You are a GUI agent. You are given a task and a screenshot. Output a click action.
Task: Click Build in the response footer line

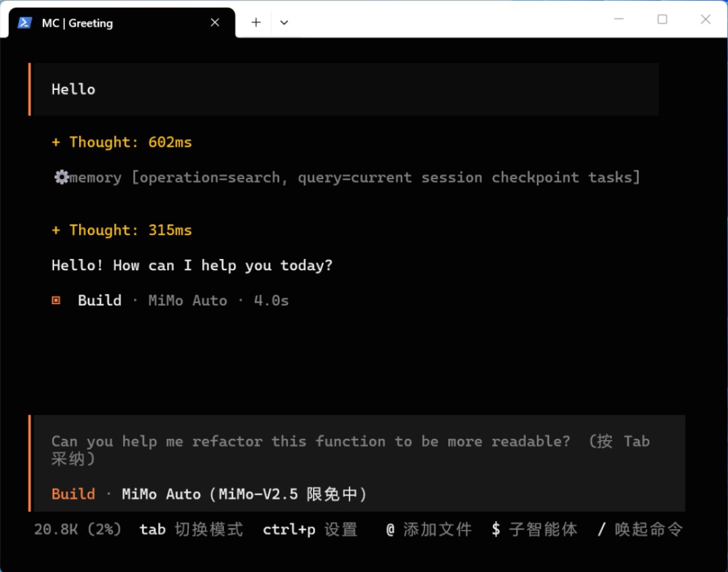[99, 300]
